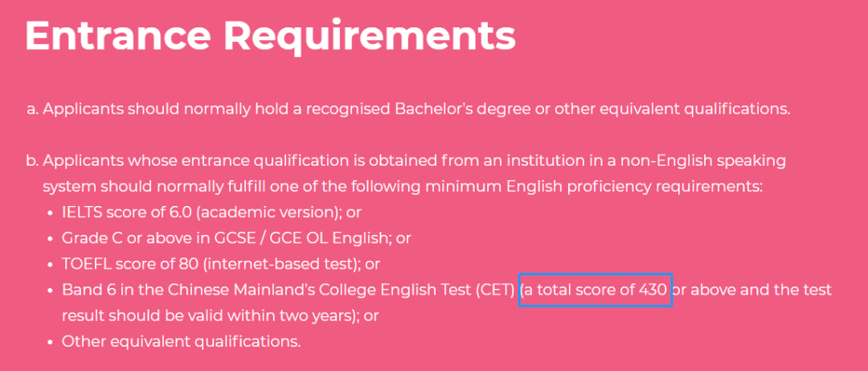This screenshot has width=868, height=371.
Task: Click the 'b.' list marker
Action: point(33,162)
